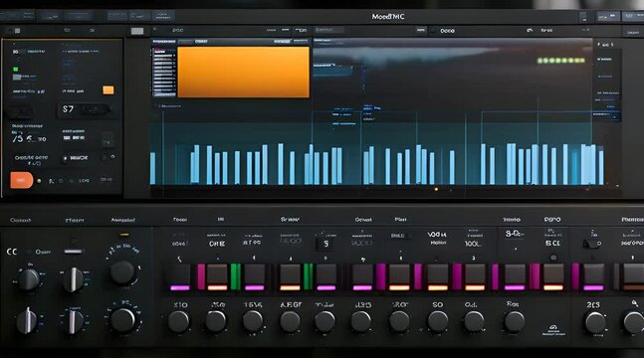Click the CC label on the hardware panel
The width and height of the screenshot is (644, 358).
[x=12, y=252]
